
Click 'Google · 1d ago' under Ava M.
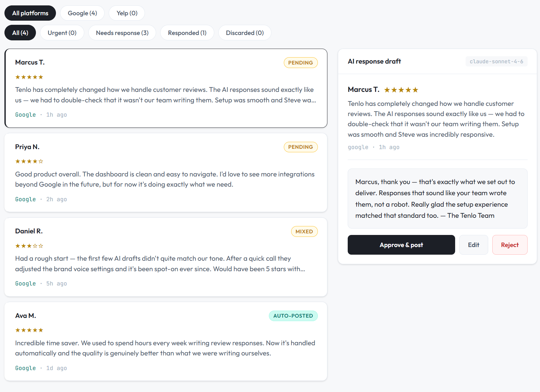[41, 368]
